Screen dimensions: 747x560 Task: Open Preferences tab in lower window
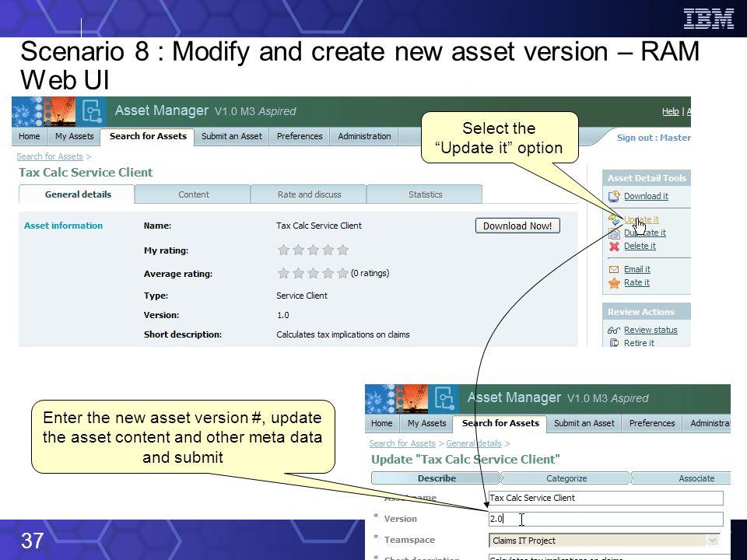tap(652, 423)
